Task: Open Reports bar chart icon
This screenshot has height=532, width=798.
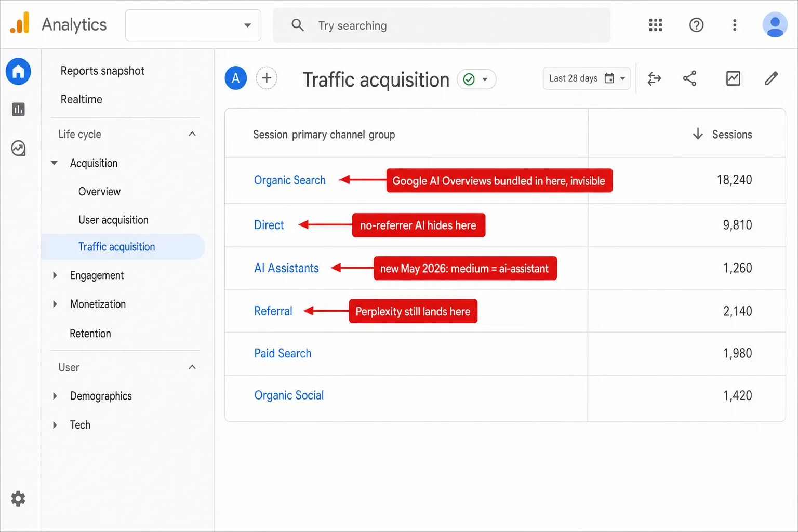Action: tap(18, 109)
